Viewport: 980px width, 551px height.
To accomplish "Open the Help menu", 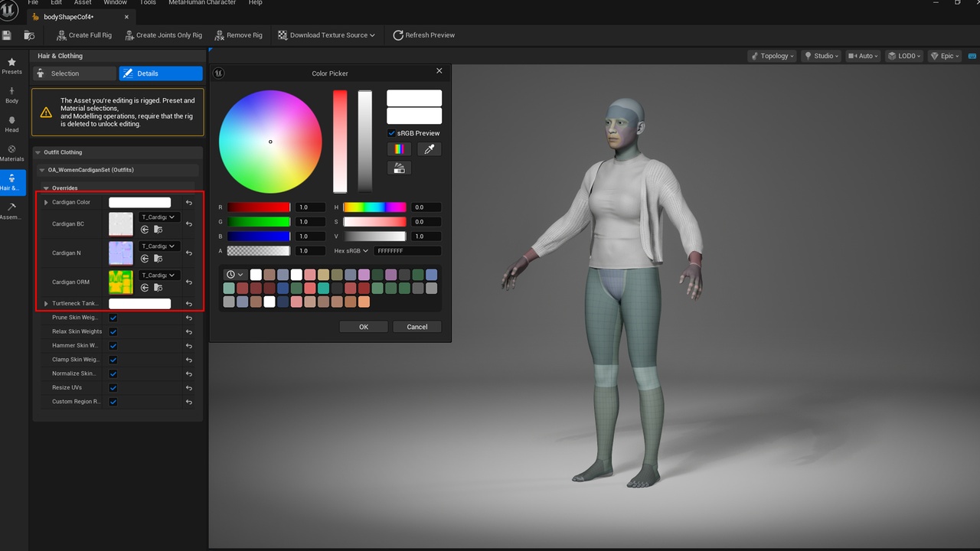I will tap(256, 3).
